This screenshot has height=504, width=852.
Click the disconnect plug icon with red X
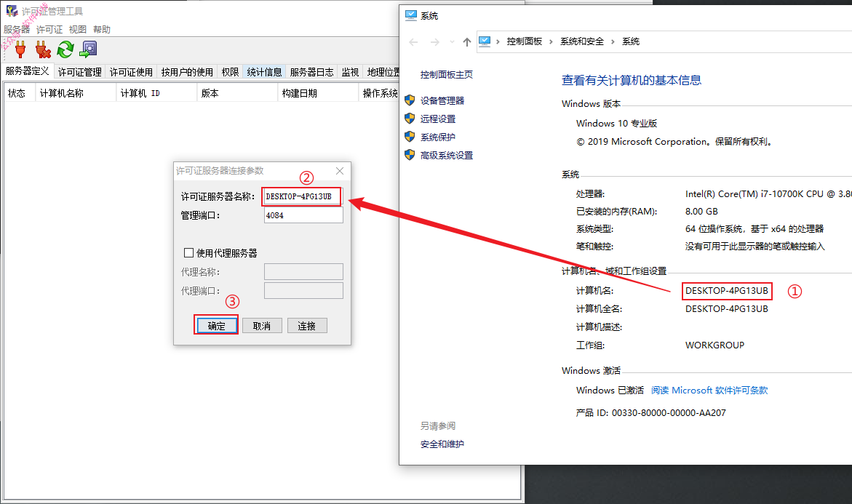tap(43, 49)
